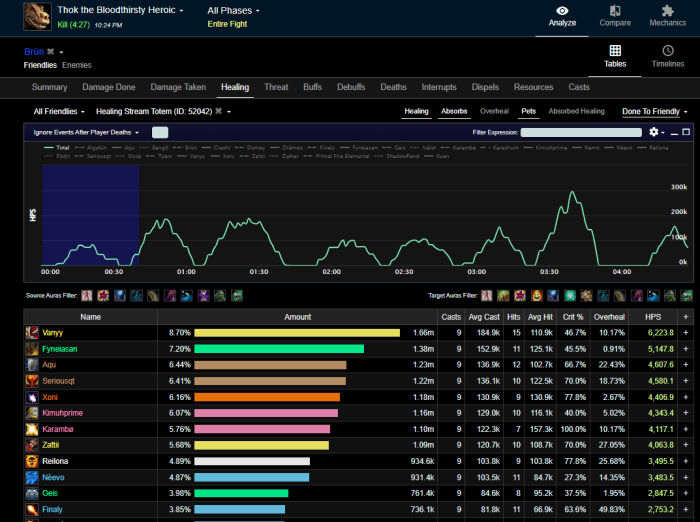700x522 pixels.
Task: Click the first Source Auras Filter icon
Action: pos(86,296)
